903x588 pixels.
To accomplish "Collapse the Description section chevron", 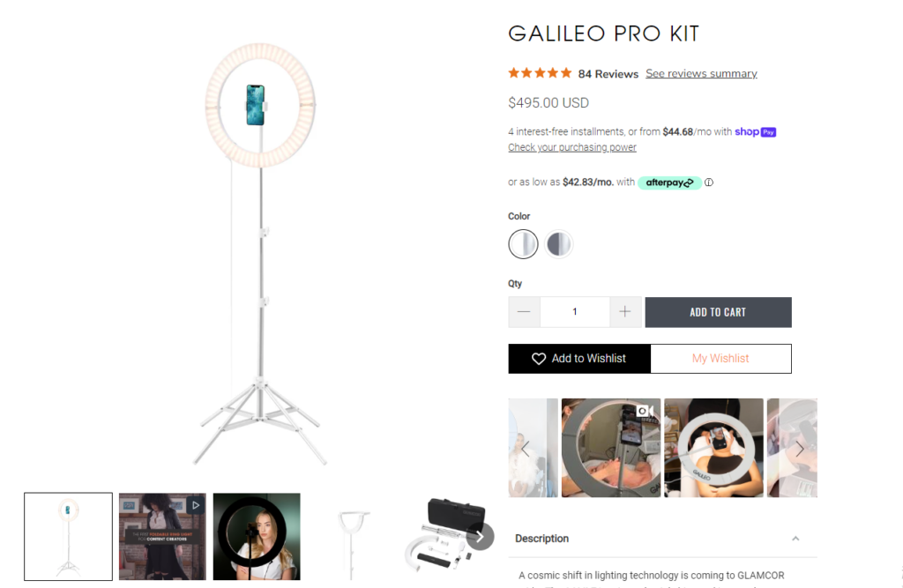I will pyautogui.click(x=795, y=539).
